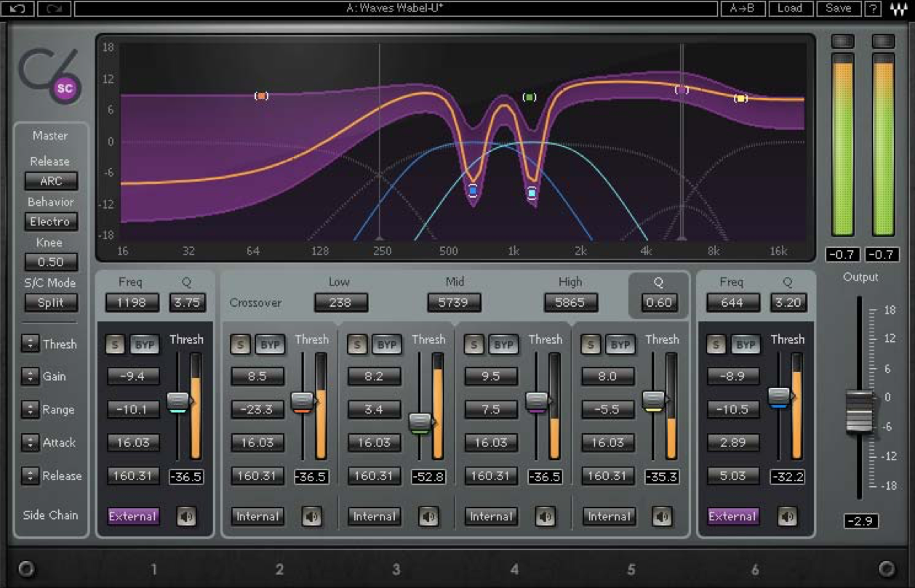Click the ARC release mode button

pyautogui.click(x=50, y=181)
